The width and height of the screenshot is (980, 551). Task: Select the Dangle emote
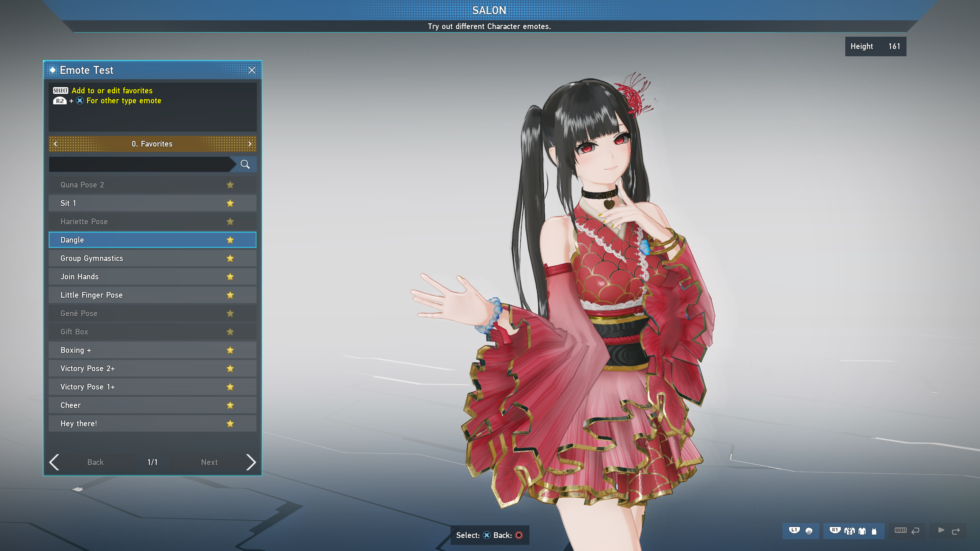[x=152, y=240]
